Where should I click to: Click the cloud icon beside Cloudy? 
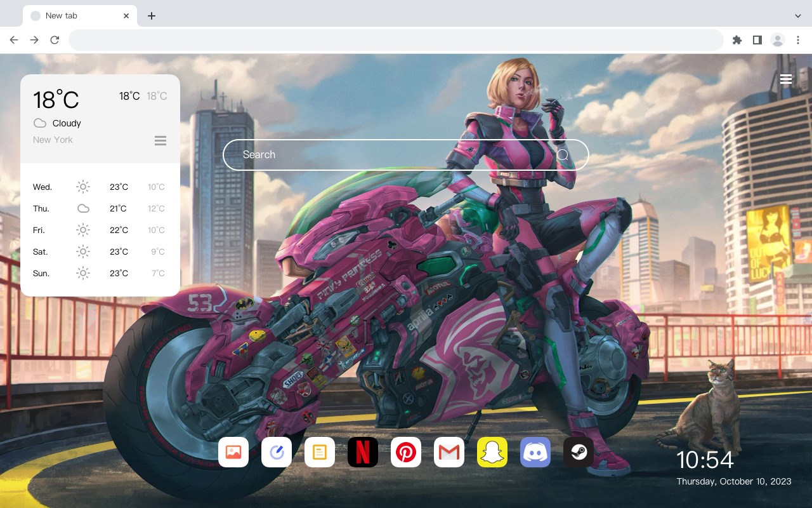(x=40, y=123)
